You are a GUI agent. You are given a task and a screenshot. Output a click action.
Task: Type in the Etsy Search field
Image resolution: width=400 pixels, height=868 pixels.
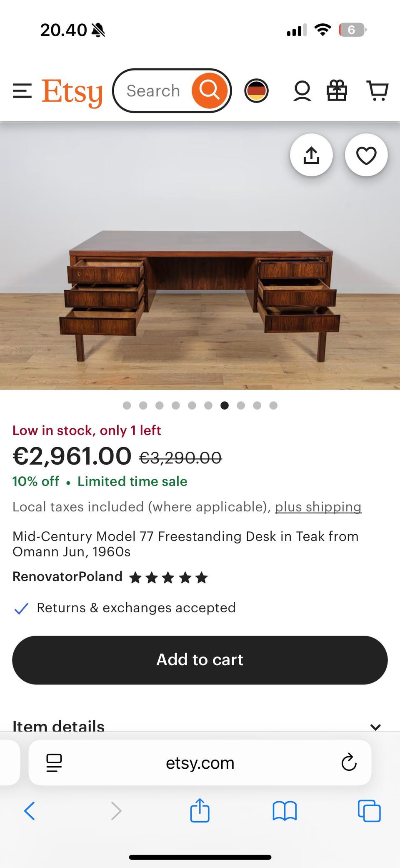(153, 91)
